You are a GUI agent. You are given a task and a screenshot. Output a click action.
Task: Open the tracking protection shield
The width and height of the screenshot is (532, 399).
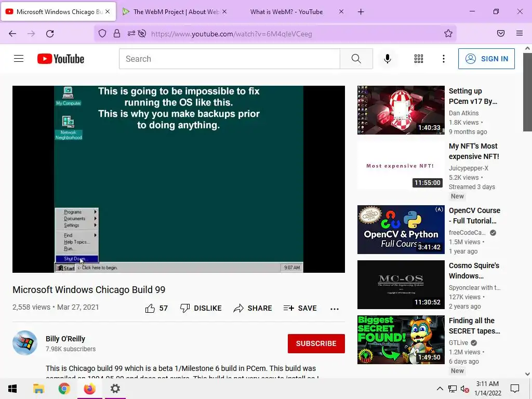pos(102,33)
